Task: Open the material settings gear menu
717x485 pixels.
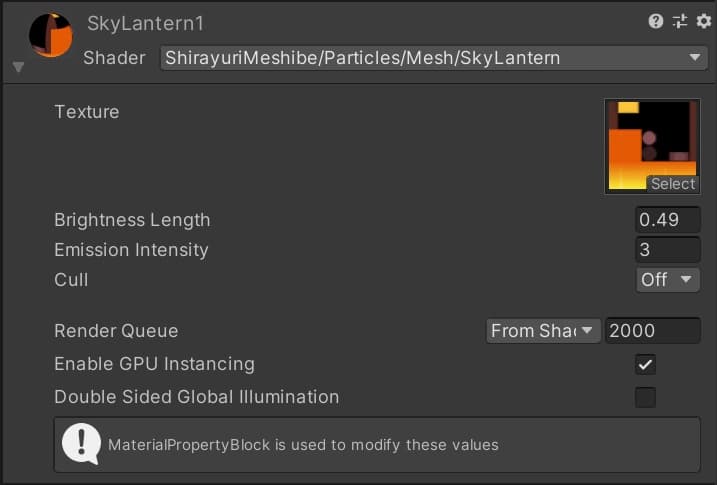Action: click(x=702, y=21)
